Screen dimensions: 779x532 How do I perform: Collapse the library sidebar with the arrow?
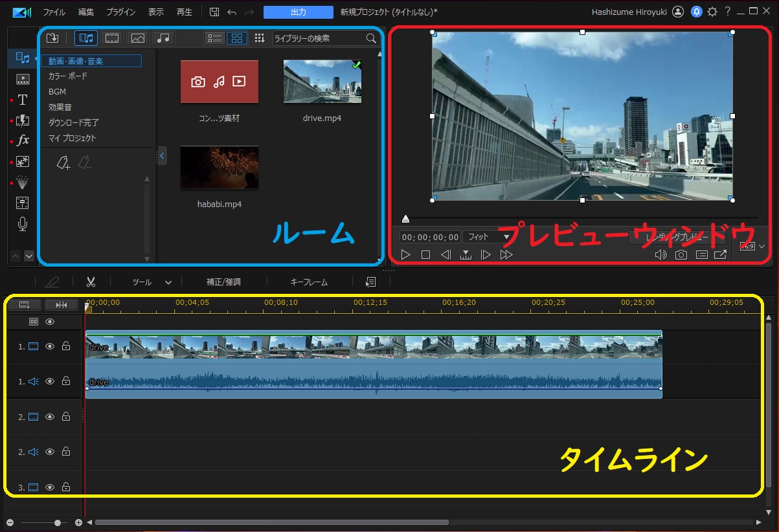162,155
